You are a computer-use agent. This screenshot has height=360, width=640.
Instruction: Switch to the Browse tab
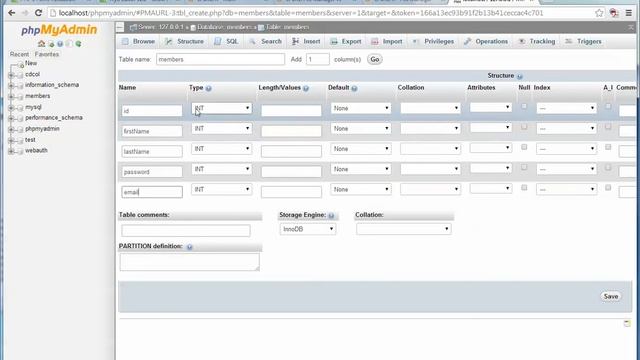point(138,42)
